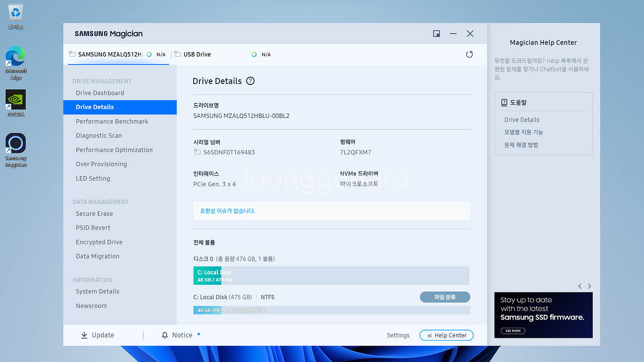Click the USB Drive status indicator circle
Screen dimensions: 644x362
coord(254,55)
